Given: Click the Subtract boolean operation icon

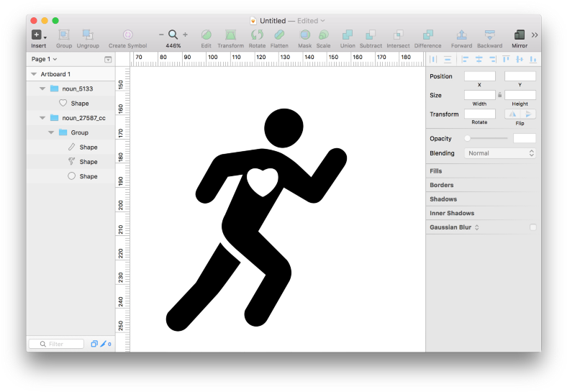Looking at the screenshot, I should (371, 35).
